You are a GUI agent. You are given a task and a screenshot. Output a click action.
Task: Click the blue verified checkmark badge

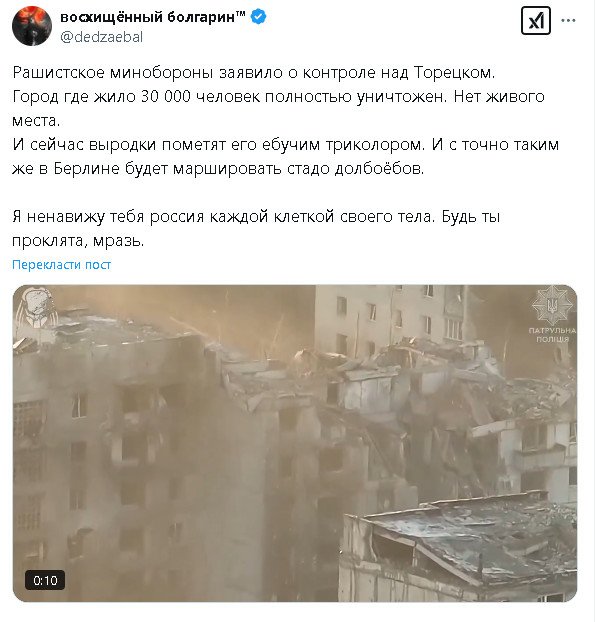259,17
